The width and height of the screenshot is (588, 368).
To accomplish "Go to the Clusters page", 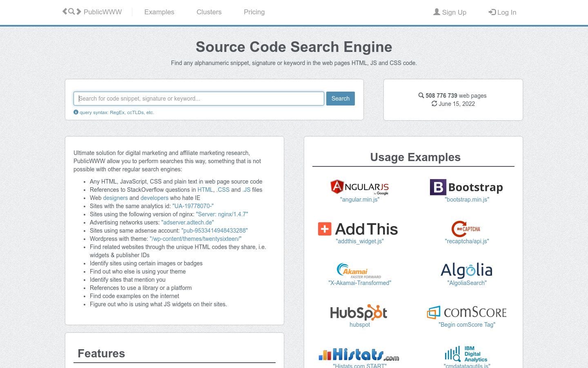I will click(x=209, y=12).
